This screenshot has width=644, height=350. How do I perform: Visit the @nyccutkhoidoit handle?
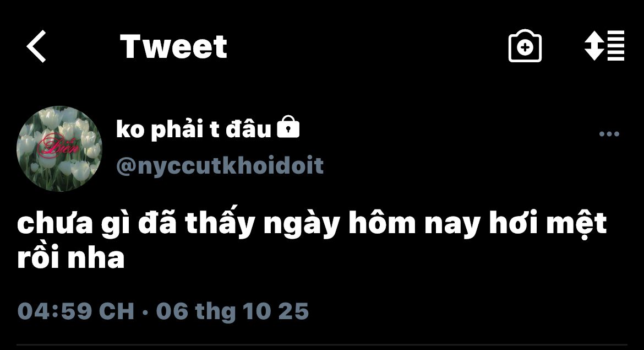pos(220,166)
